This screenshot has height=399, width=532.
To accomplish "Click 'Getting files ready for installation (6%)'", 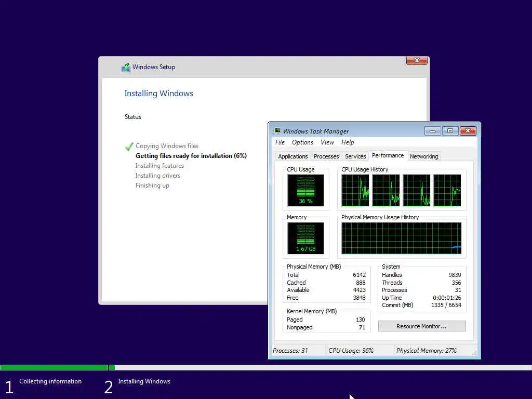I will [x=191, y=156].
